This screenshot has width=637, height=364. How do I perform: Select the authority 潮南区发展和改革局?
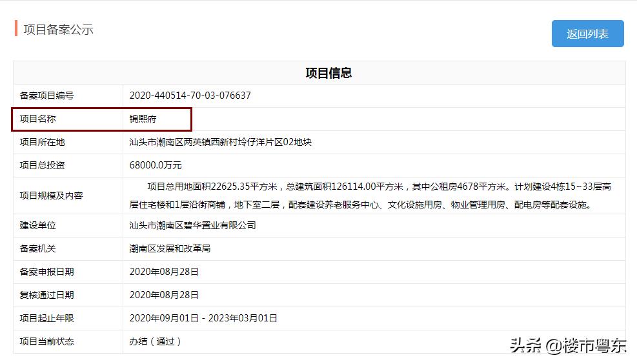170,248
